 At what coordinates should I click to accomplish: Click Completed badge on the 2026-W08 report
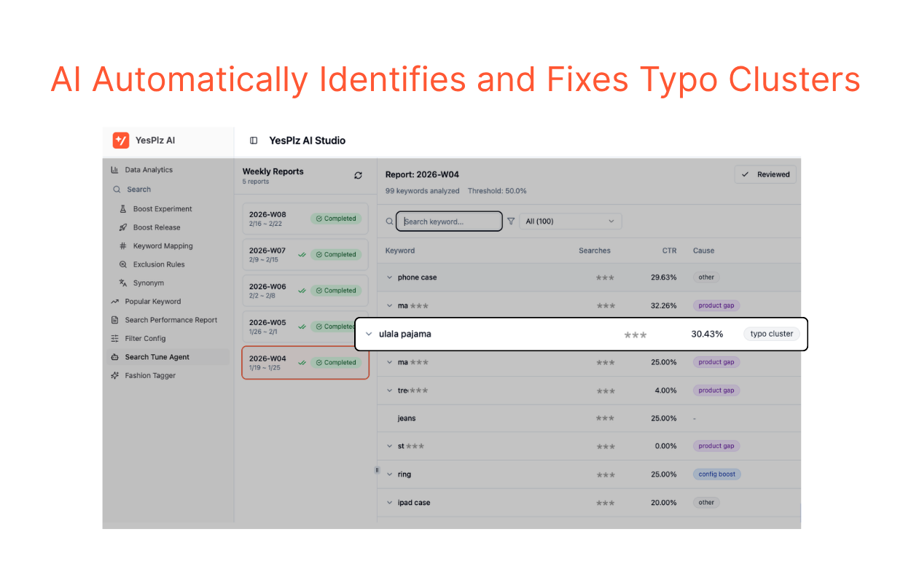click(x=336, y=219)
